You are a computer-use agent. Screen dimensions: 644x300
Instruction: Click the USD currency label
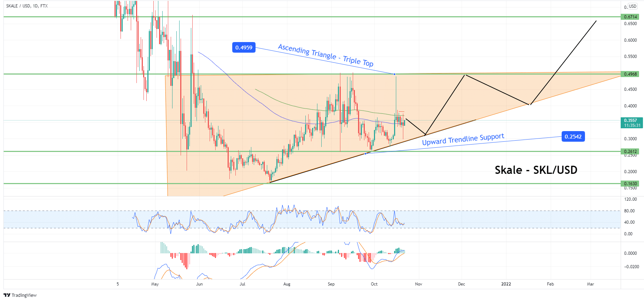tap(633, 6)
